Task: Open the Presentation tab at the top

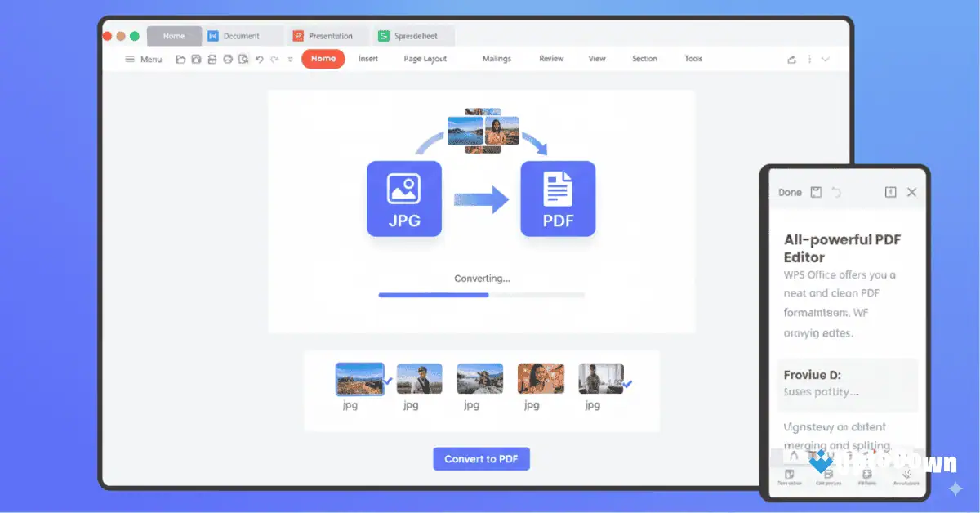Action: [327, 35]
